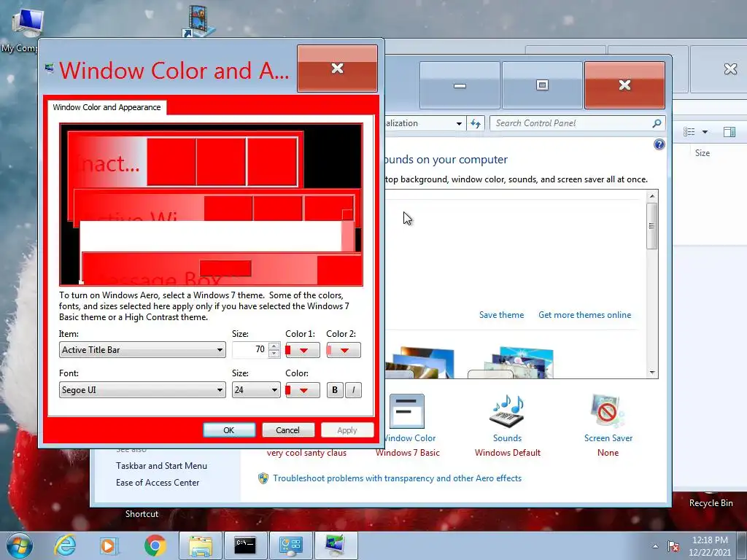The height and width of the screenshot is (560, 747).
Task: Open the Item dropdown showing Active Title Bar
Action: pos(142,349)
